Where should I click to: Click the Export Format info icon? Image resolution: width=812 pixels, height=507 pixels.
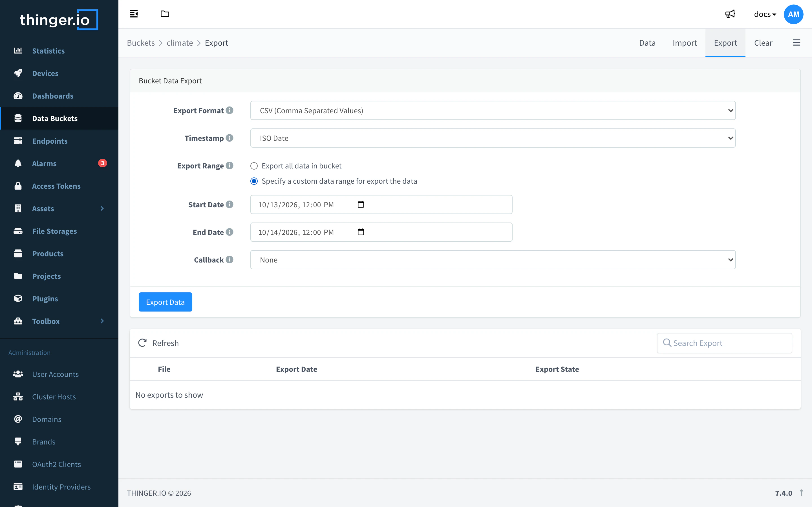tap(230, 110)
